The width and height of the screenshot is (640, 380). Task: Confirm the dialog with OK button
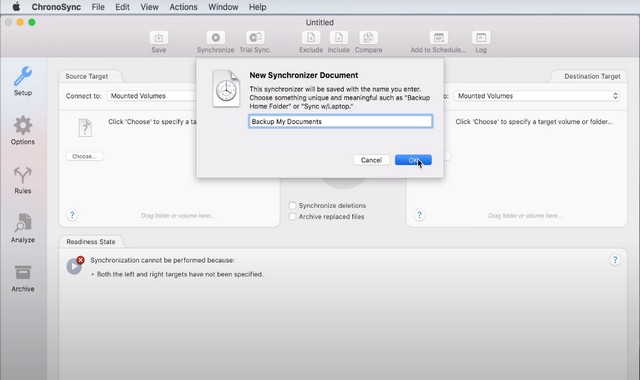(413, 160)
